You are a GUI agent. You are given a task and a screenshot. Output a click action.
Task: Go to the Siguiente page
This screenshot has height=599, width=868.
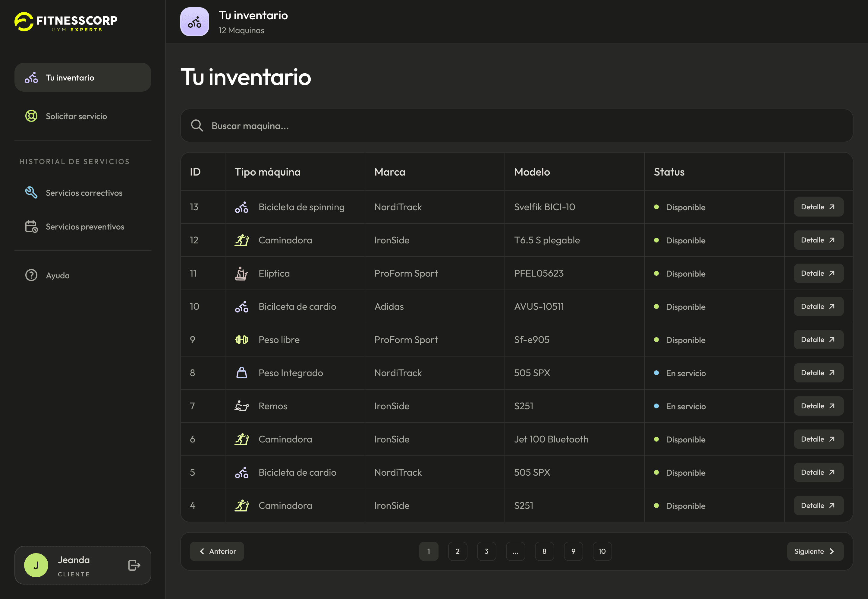coord(815,551)
